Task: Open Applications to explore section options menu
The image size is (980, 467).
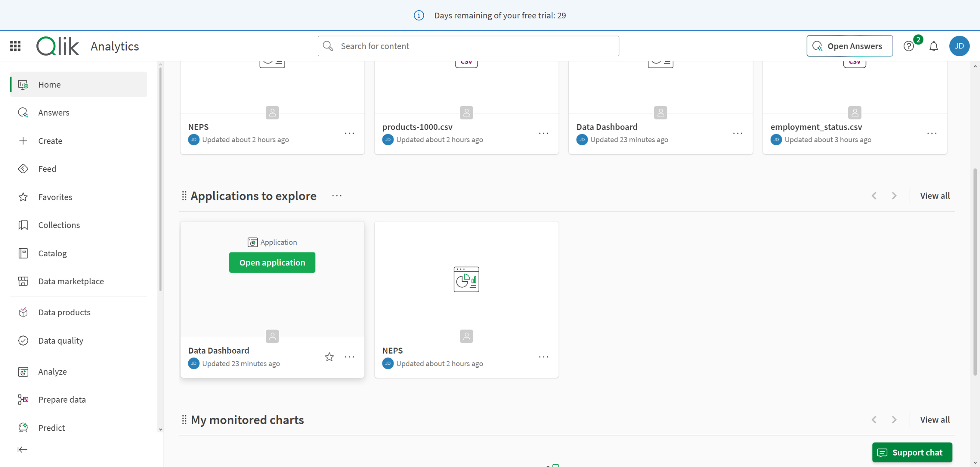Action: pos(337,196)
